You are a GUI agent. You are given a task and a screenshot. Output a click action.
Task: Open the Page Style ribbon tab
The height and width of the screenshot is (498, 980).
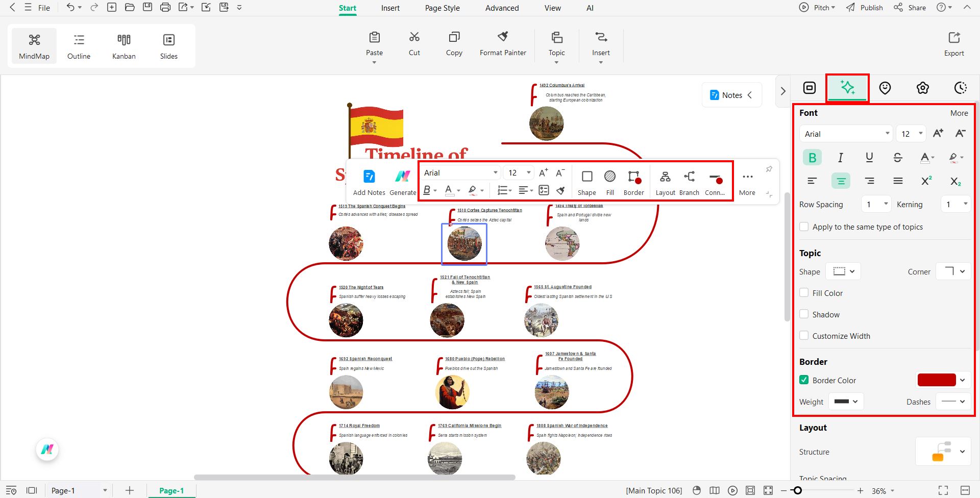tap(443, 8)
